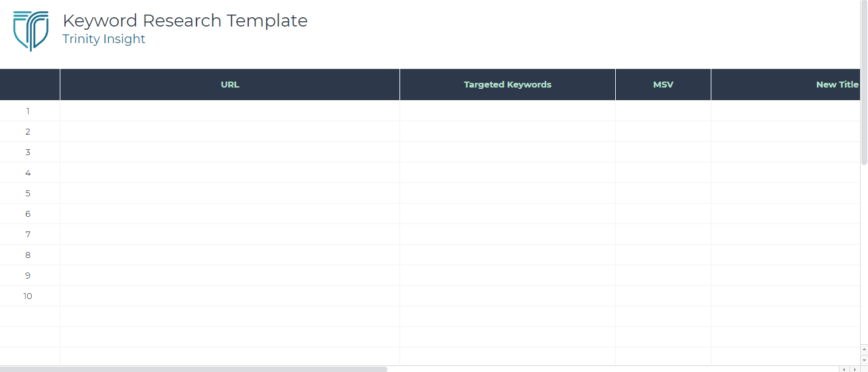The width and height of the screenshot is (868, 372).
Task: Select the Targeted Keywords column header
Action: [507, 85]
